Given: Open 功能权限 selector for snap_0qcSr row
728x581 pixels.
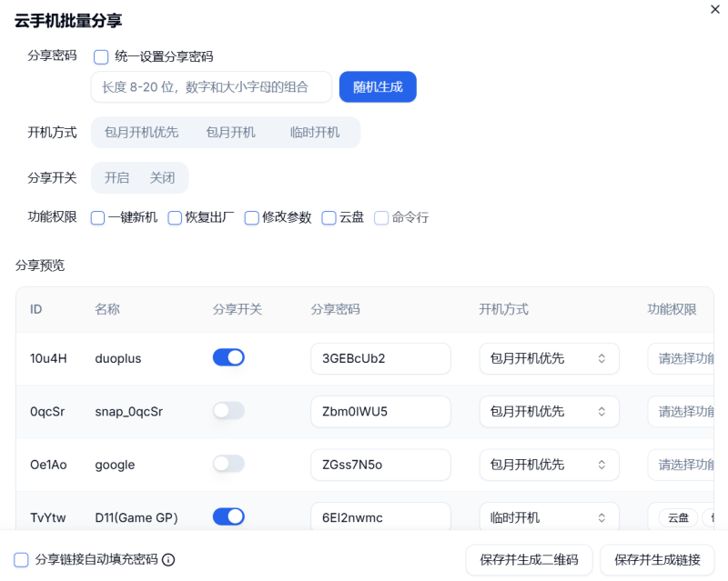Looking at the screenshot, I should (681, 412).
